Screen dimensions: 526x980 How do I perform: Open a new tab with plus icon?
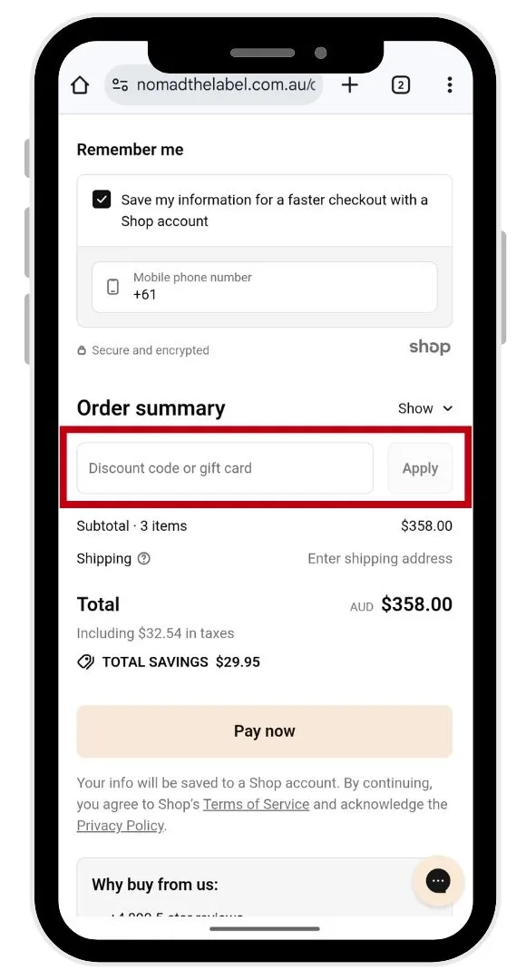tap(350, 84)
